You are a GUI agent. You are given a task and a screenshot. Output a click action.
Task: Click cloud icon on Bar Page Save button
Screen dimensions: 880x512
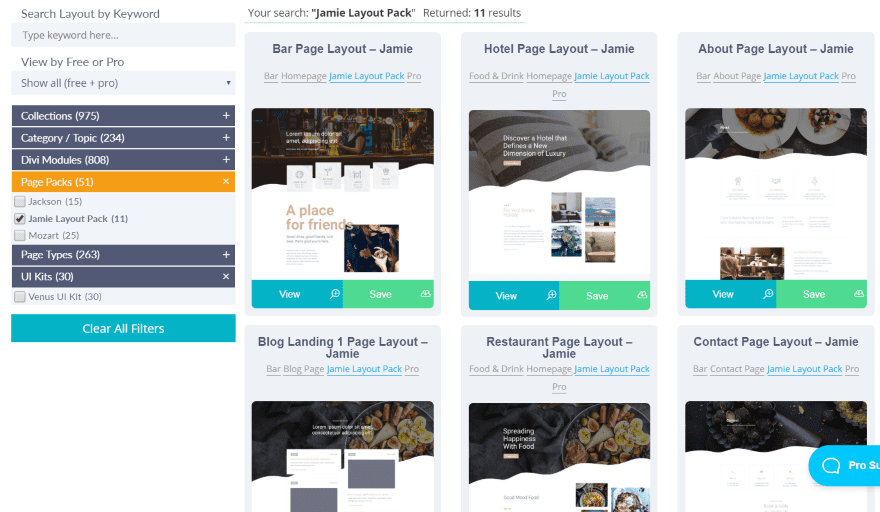click(x=425, y=294)
